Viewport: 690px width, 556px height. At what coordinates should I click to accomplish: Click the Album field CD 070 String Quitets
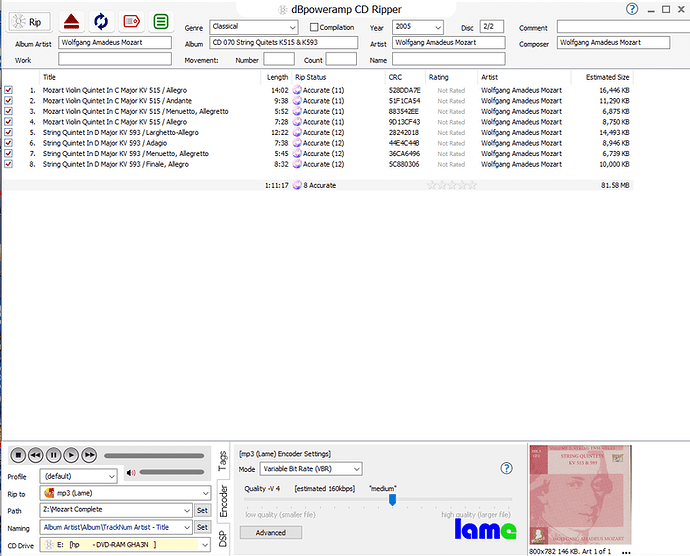pyautogui.click(x=283, y=43)
